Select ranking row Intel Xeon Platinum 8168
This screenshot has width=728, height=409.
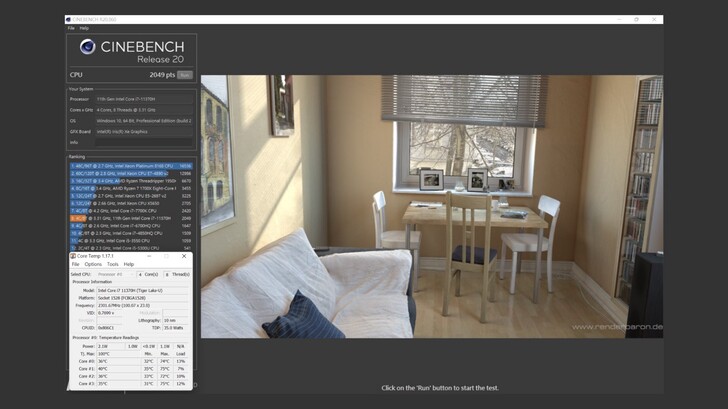(131, 166)
